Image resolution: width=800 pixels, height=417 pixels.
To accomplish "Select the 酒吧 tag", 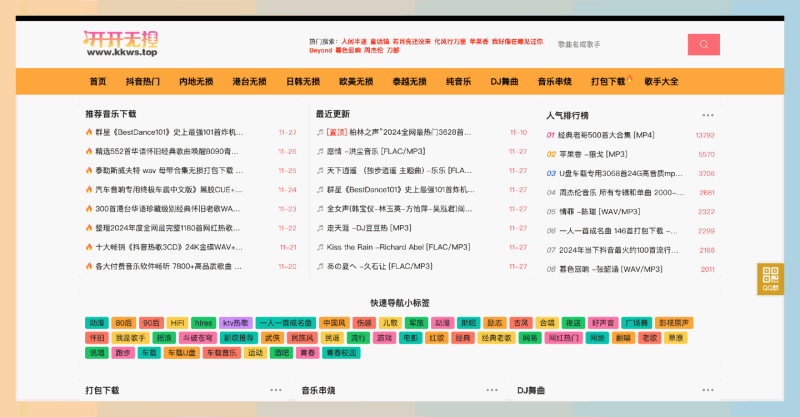I will (281, 353).
